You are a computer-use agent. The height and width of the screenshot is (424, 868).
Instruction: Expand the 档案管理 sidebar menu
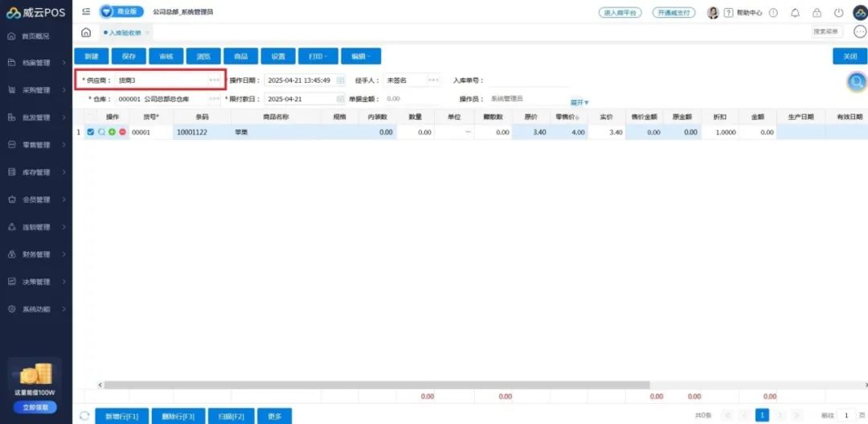pos(36,64)
